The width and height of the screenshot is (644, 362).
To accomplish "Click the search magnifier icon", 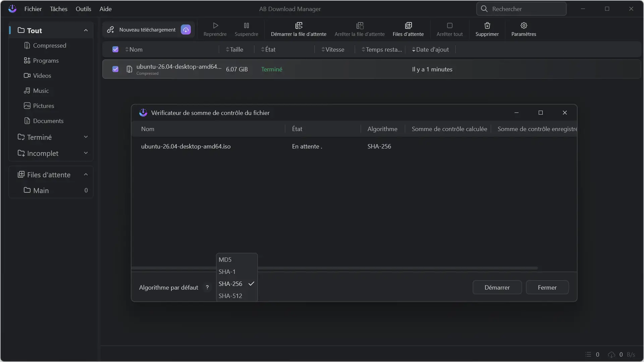I will coord(484,9).
